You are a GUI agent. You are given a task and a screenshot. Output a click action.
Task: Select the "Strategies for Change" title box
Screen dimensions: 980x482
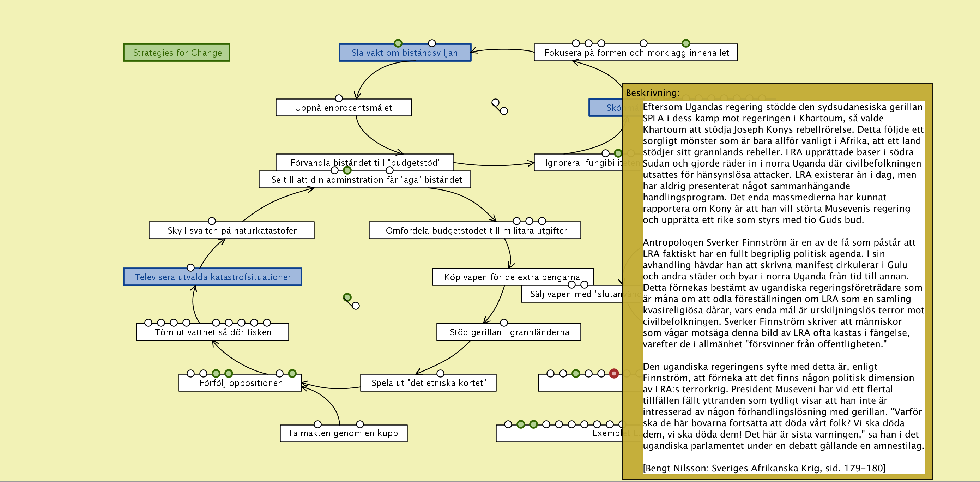177,53
